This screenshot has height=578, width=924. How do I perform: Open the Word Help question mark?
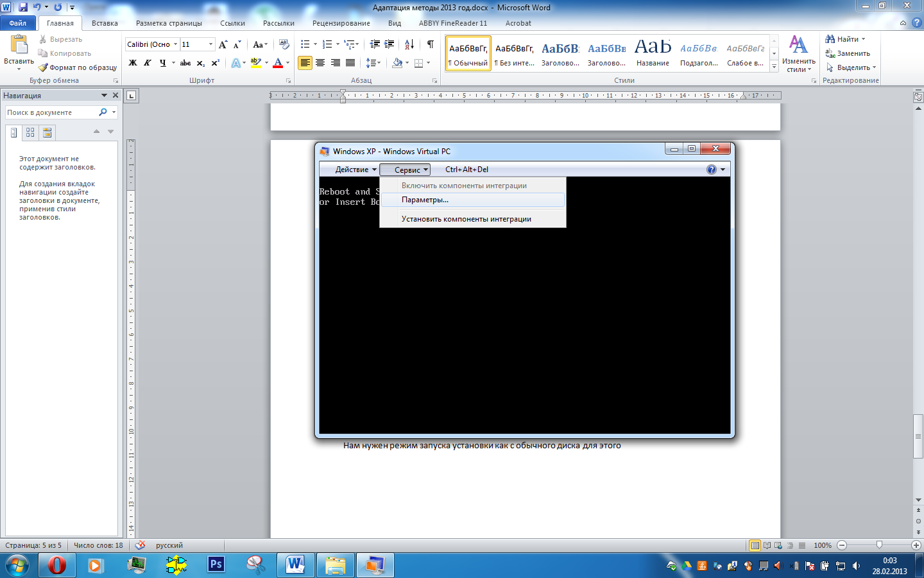916,22
